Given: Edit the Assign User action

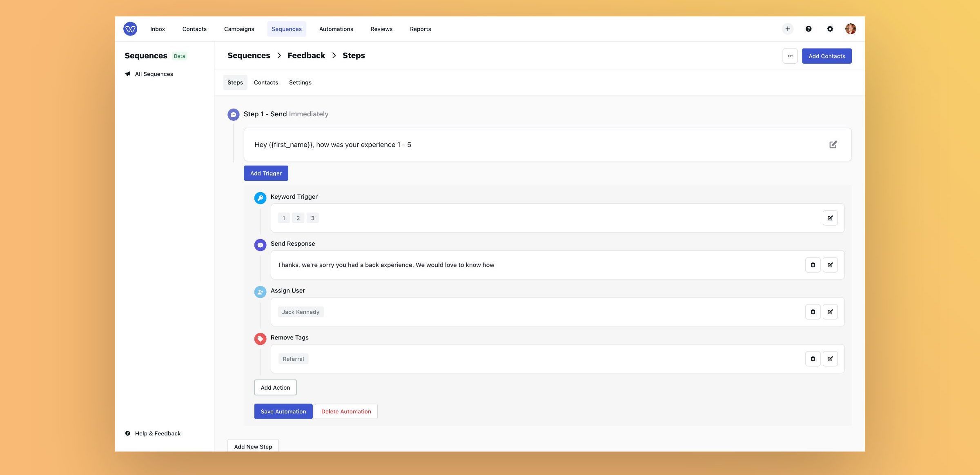Looking at the screenshot, I should 830,312.
